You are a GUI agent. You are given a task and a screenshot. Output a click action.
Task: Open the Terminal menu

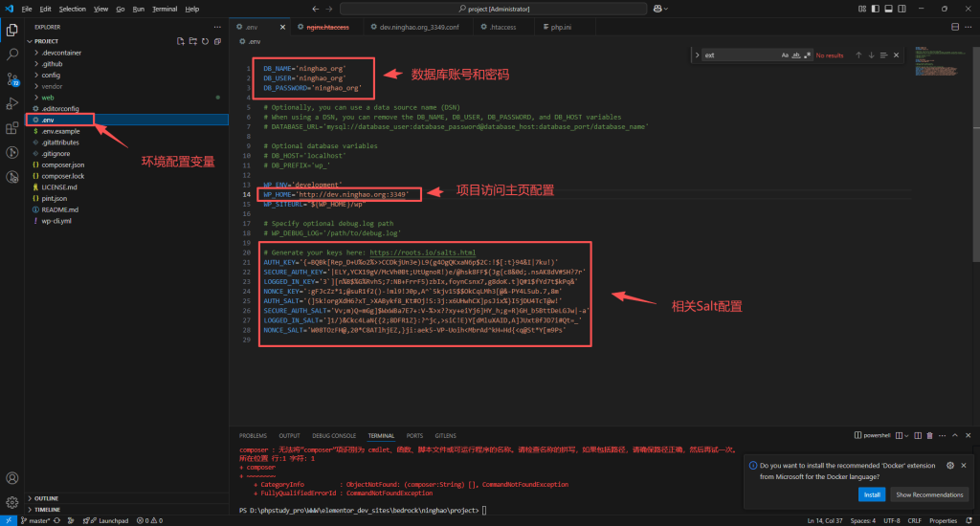[x=165, y=9]
